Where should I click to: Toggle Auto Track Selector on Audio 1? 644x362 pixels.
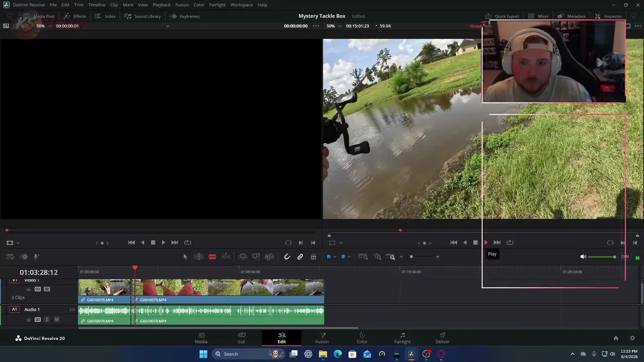(x=37, y=320)
